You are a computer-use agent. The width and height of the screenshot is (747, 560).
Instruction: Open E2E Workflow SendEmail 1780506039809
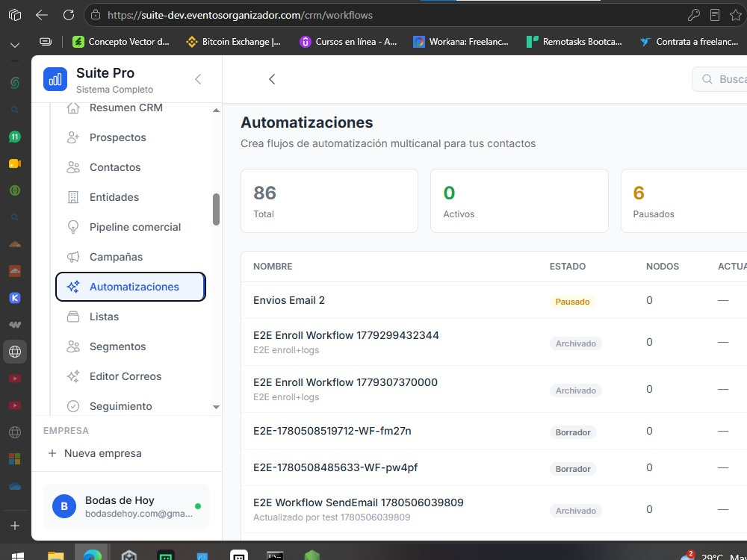click(x=494, y=510)
